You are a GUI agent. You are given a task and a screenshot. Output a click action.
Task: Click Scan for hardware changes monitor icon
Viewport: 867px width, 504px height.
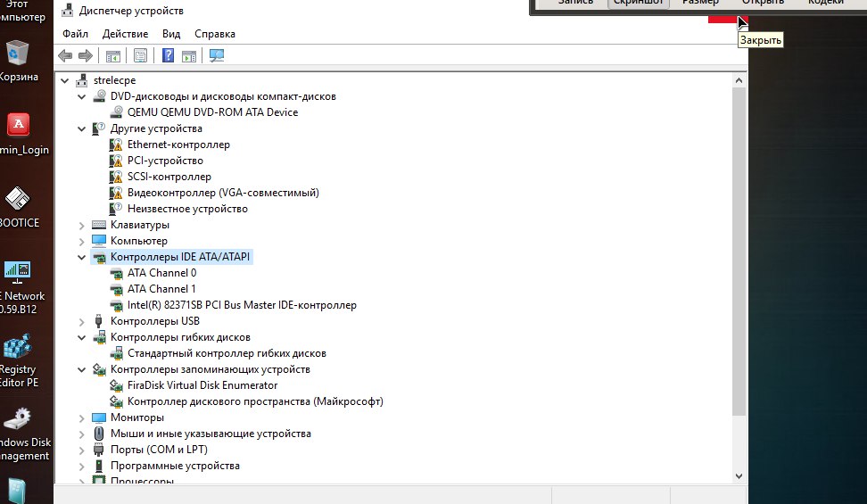217,55
